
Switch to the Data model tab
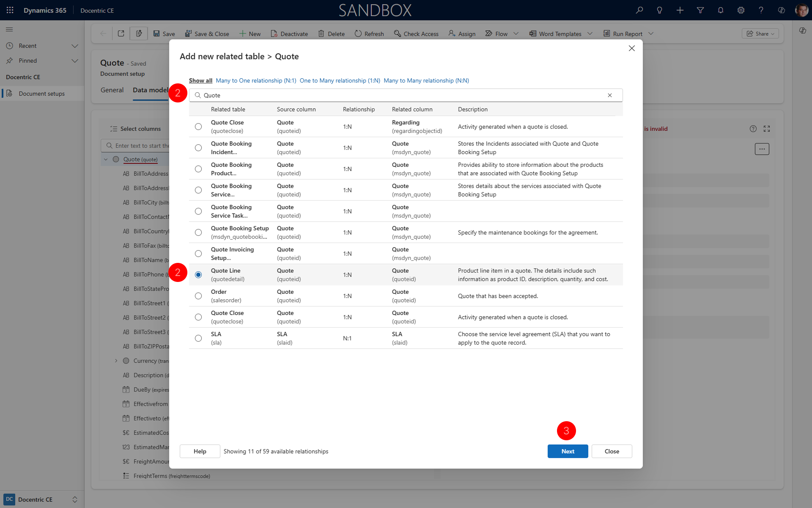pyautogui.click(x=151, y=90)
